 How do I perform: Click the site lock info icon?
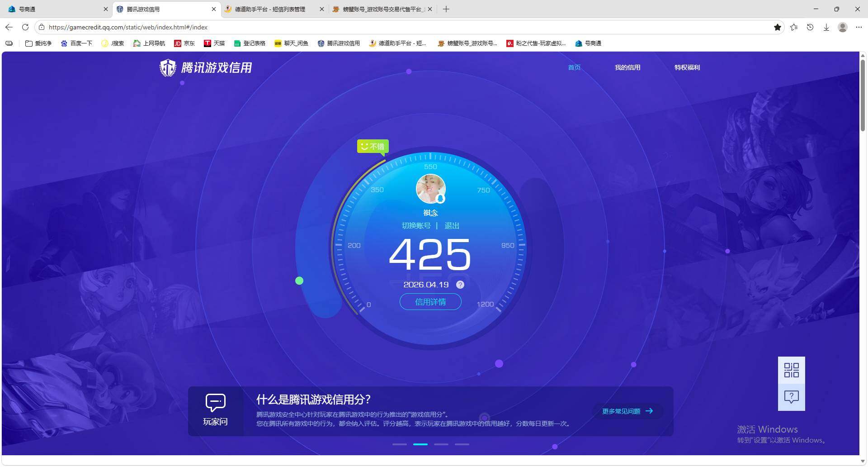pos(41,27)
